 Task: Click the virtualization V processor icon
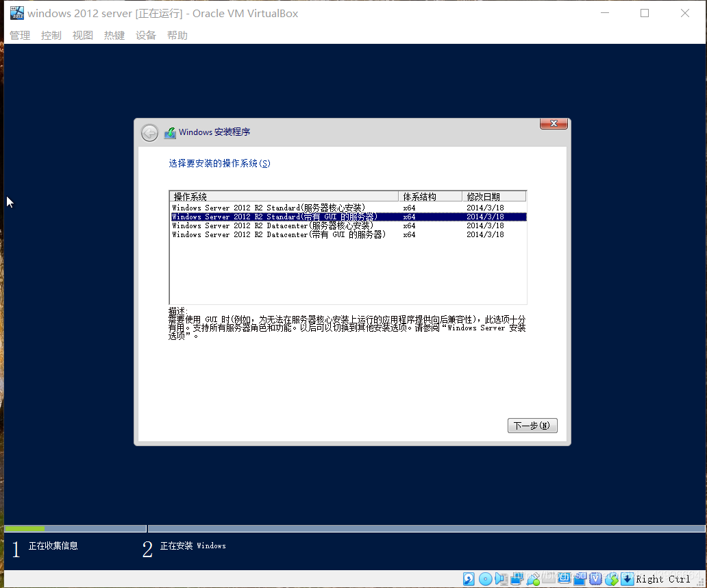point(595,579)
